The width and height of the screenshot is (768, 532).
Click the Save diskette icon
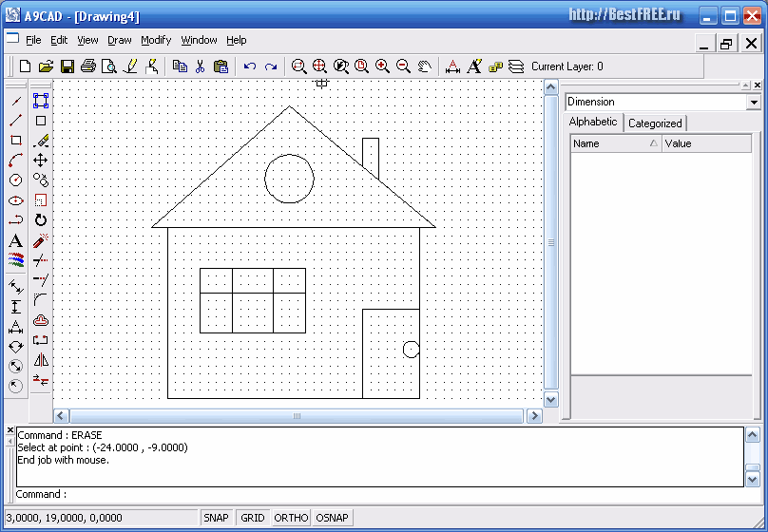click(67, 66)
